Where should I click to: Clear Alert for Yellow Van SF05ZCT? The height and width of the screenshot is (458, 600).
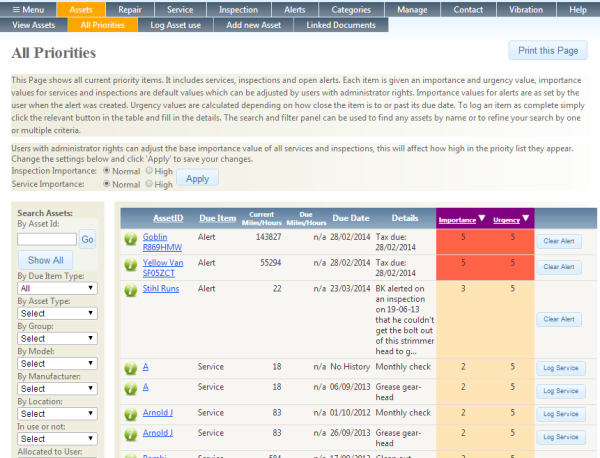(x=559, y=267)
